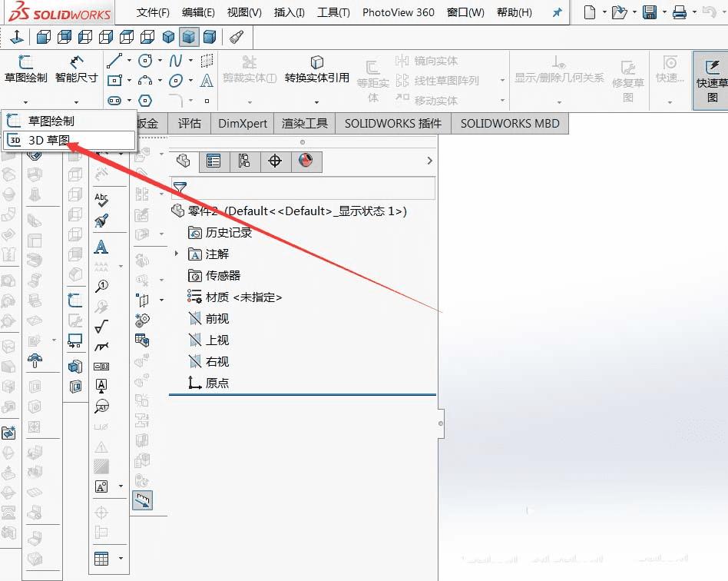The width and height of the screenshot is (728, 581).
Task: Open the Circle tool dropdown arrow
Action: (x=160, y=61)
